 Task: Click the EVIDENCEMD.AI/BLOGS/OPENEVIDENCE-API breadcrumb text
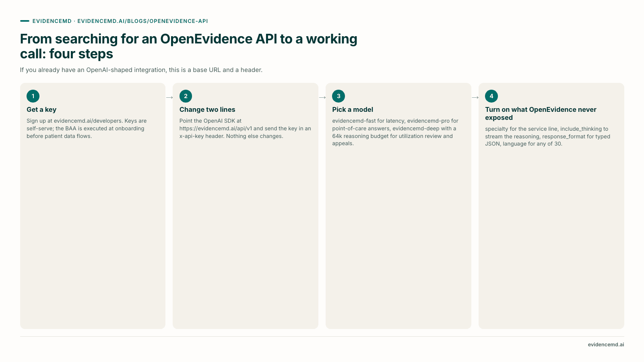coord(142,21)
